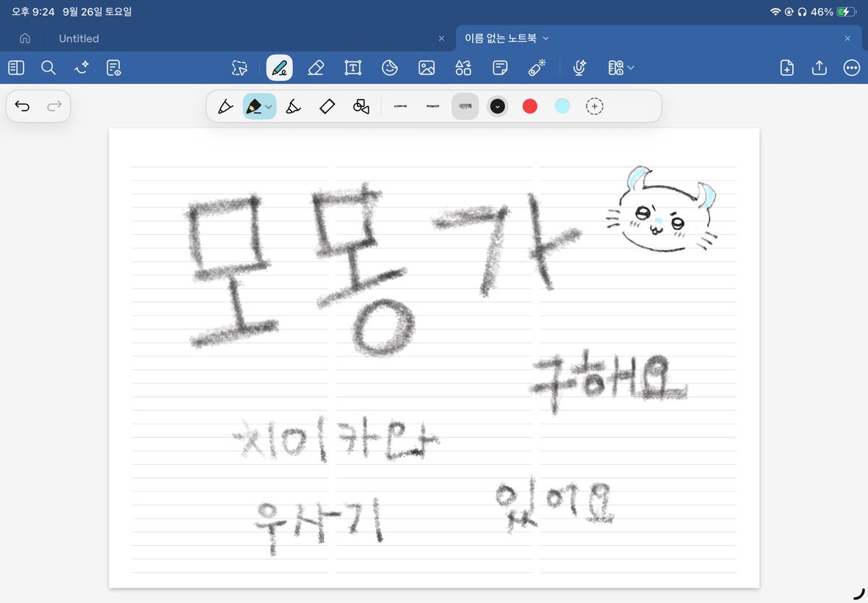Activate the Laser pointer tool
868x603 pixels.
pyautogui.click(x=537, y=68)
